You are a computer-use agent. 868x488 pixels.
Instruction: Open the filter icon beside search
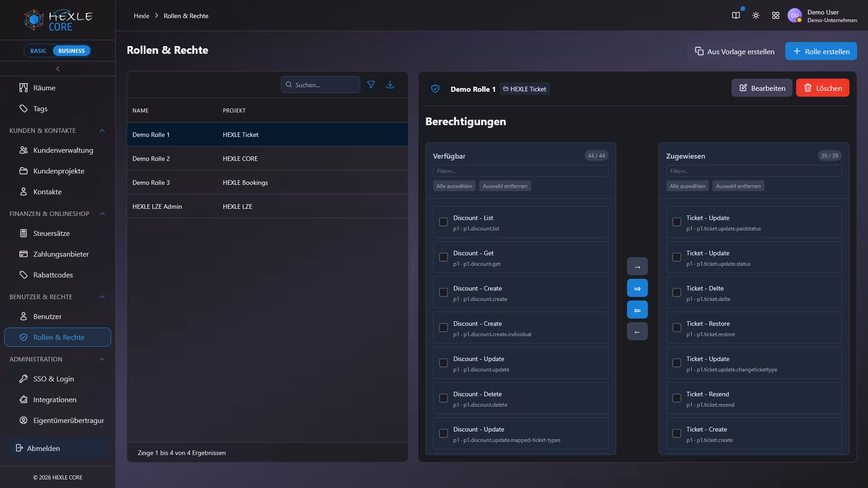click(371, 84)
